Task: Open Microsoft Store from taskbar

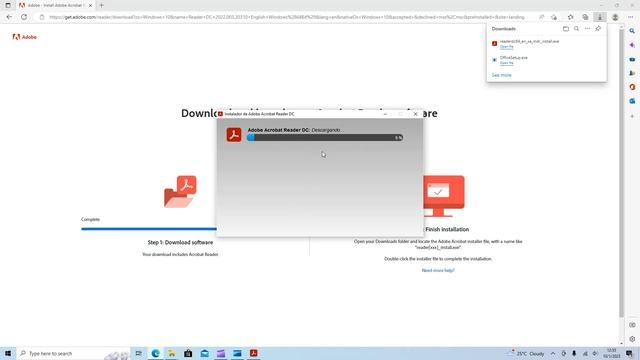Action: point(188,353)
